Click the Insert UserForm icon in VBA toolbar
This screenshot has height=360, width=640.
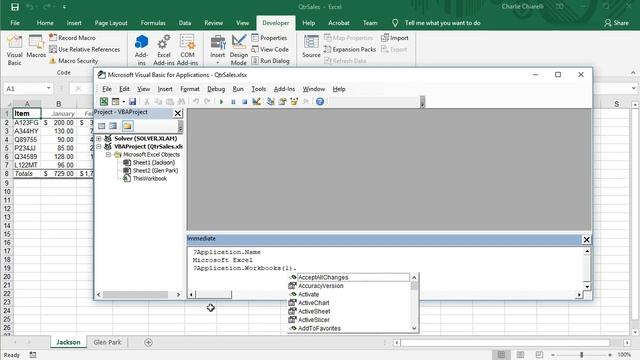[116, 102]
